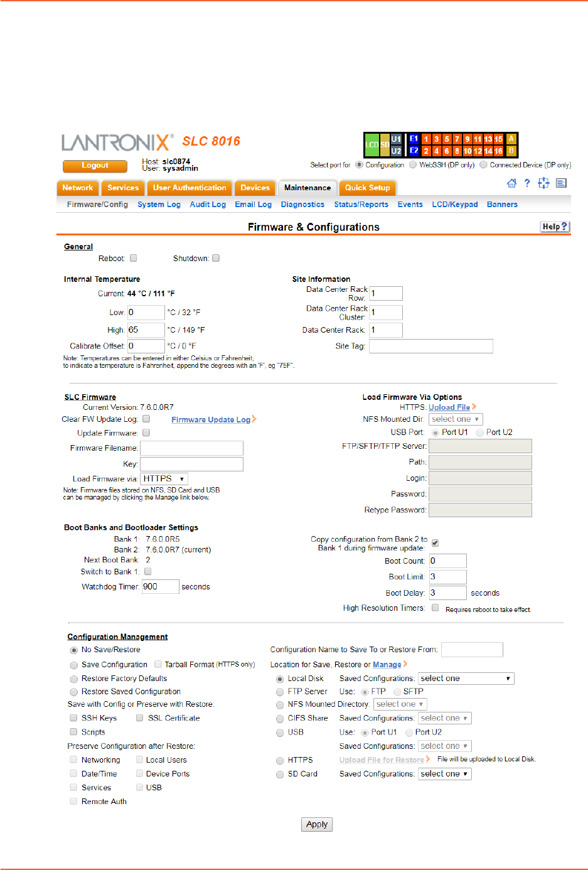The height and width of the screenshot is (870, 588).
Task: Click the E1 Ethernet port icon
Action: (414, 139)
